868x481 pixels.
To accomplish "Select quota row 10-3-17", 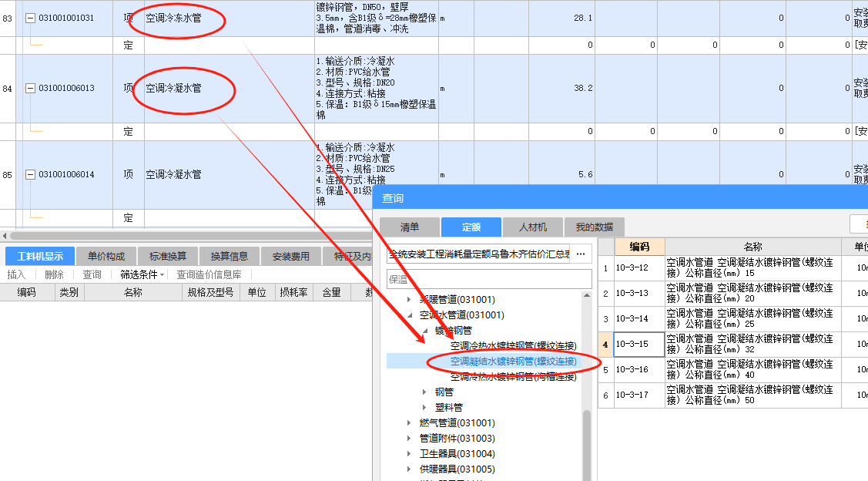I will click(733, 395).
